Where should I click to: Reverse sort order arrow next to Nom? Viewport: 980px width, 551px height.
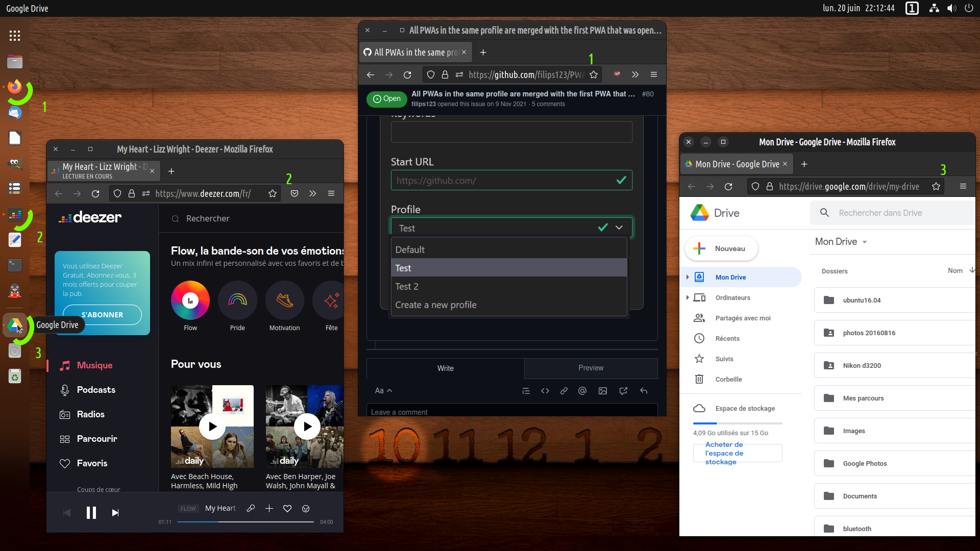pos(971,270)
